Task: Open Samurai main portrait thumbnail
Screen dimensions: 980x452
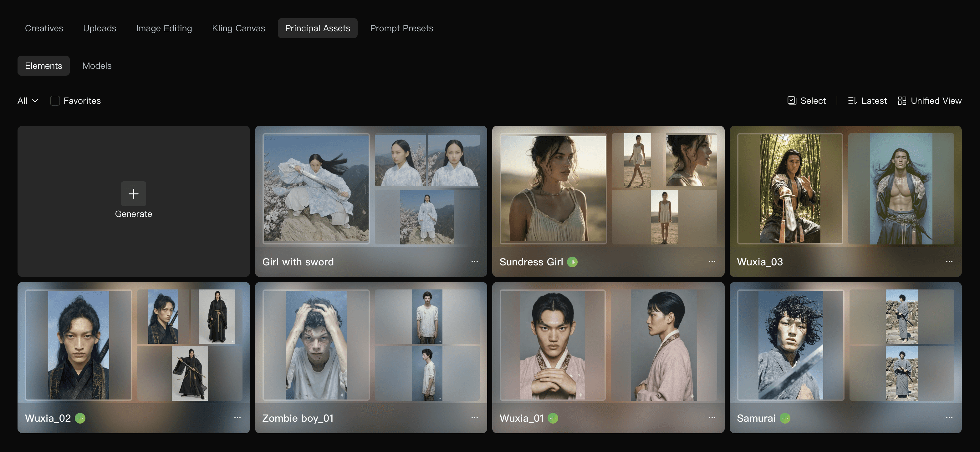Action: click(x=791, y=345)
